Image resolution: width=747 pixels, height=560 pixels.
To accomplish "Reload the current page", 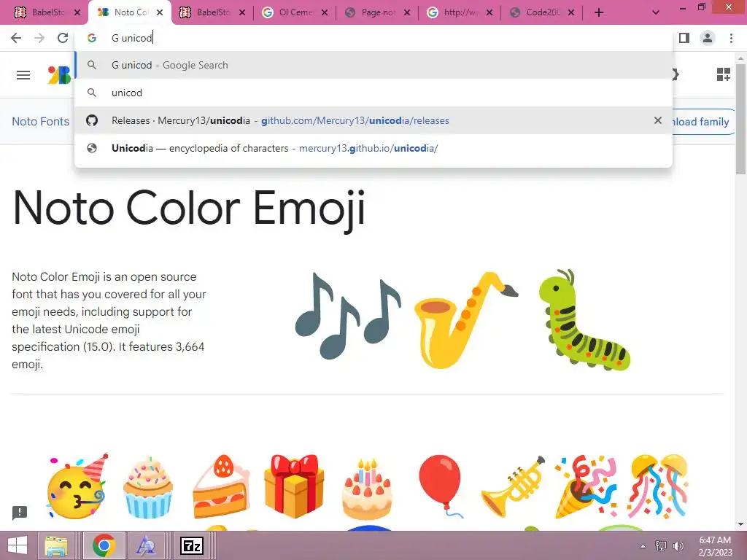I will [x=63, y=38].
